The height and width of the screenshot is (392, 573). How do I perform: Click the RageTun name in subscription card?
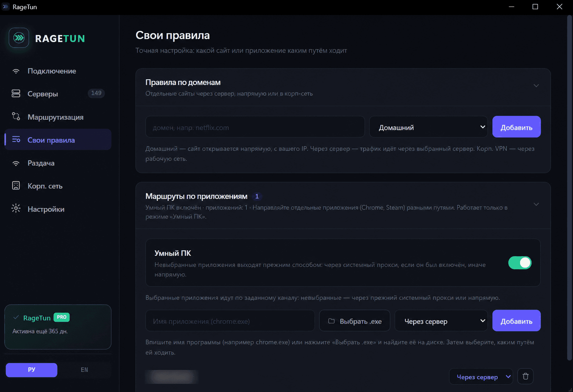coord(37,318)
